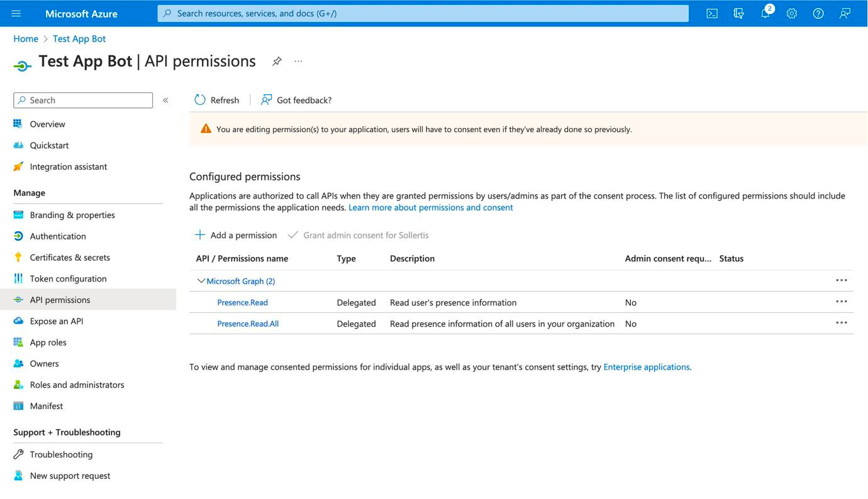Click the Microsoft Graph (2) link
The height and width of the screenshot is (499, 868).
(241, 281)
